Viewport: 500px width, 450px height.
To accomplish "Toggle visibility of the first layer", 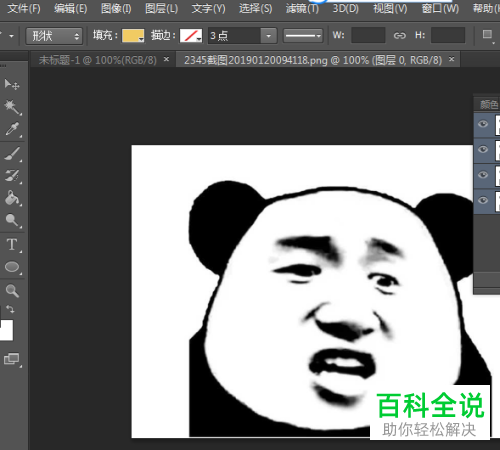I will coord(483,124).
